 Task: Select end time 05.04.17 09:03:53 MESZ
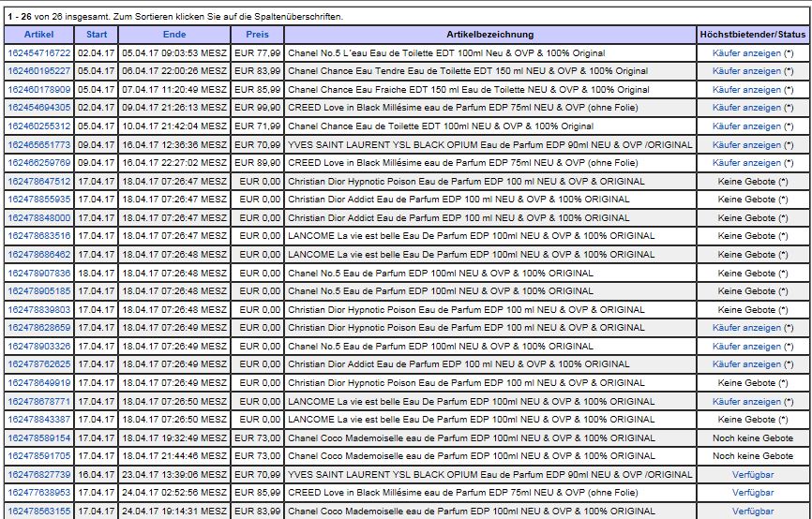(174, 53)
